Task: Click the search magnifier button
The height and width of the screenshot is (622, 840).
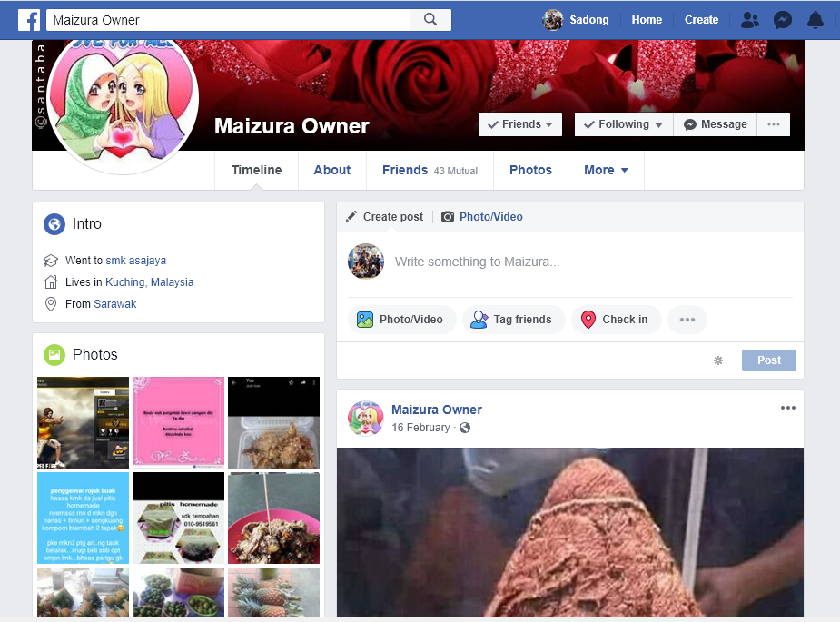Action: [430, 20]
